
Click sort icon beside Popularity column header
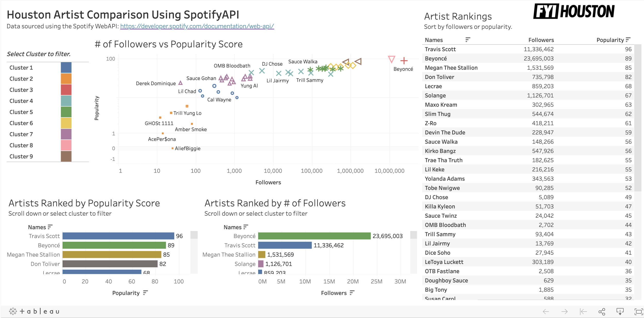coord(628,40)
